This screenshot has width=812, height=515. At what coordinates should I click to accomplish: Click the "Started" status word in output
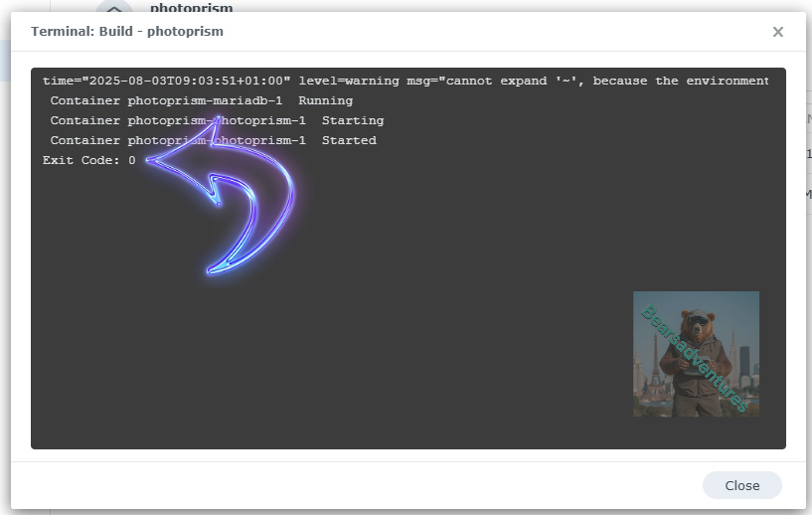(x=349, y=140)
